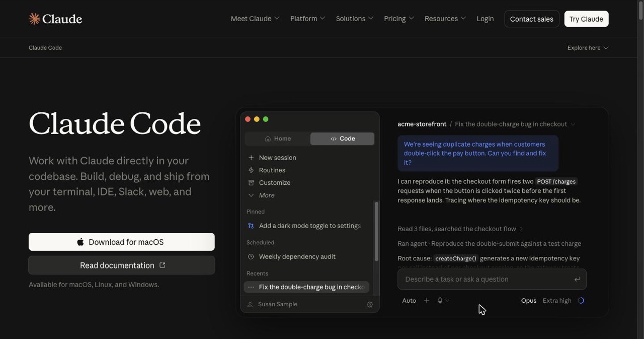Click the Claude Code breadcrumb link

pos(45,48)
